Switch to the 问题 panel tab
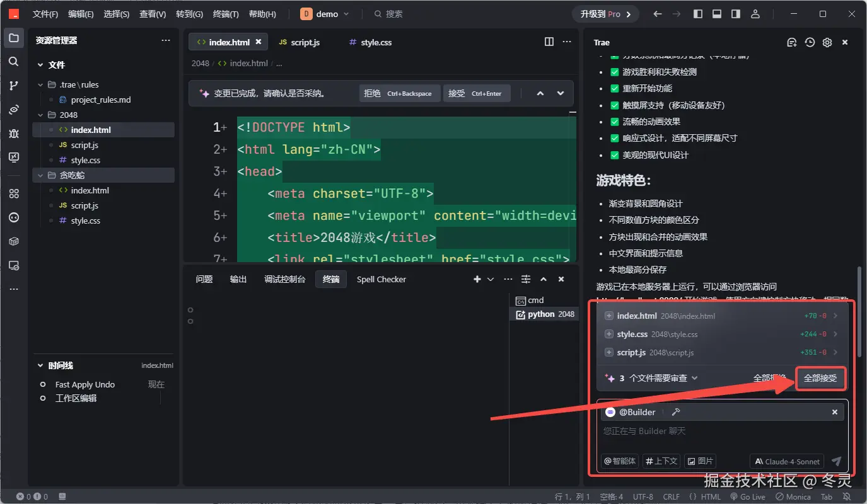867x504 pixels. pos(204,279)
